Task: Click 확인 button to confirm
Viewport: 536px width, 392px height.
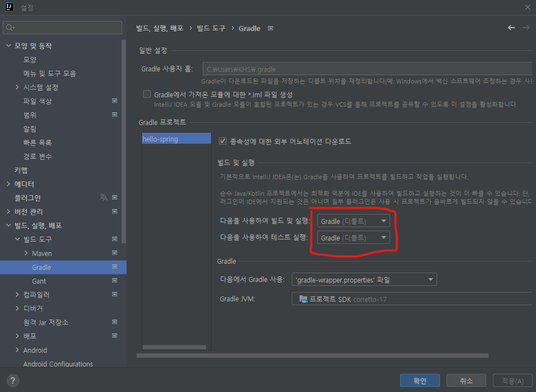Action: click(x=420, y=380)
